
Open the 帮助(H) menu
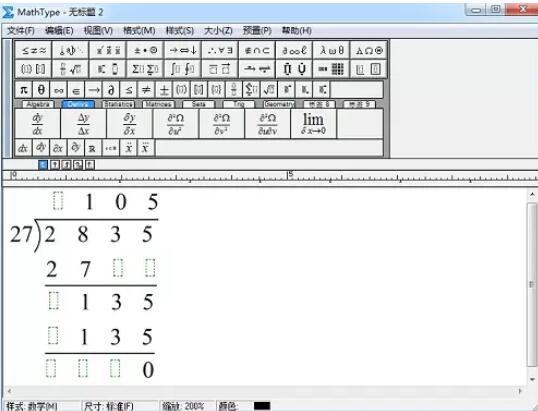296,31
